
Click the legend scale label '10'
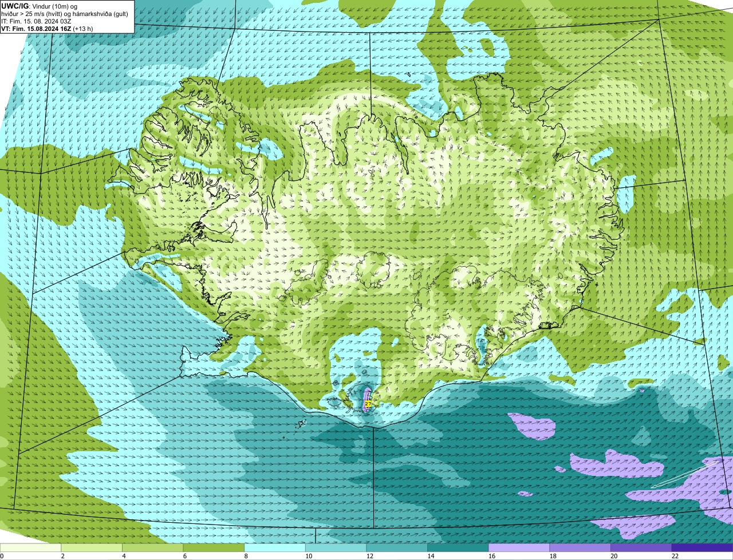point(309,556)
